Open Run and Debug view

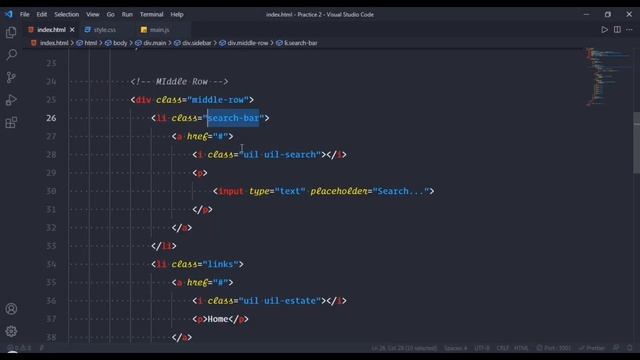[11, 100]
